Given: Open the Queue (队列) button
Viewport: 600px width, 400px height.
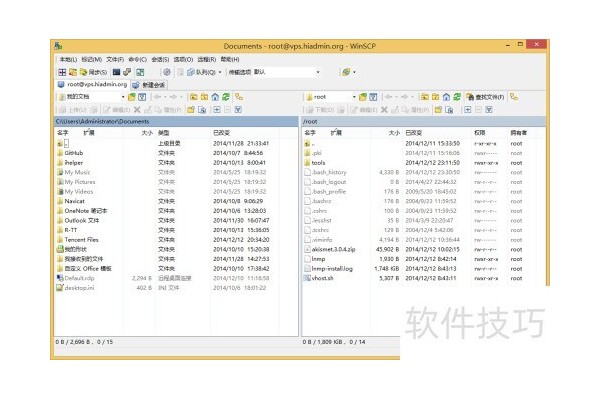Looking at the screenshot, I should (x=201, y=72).
